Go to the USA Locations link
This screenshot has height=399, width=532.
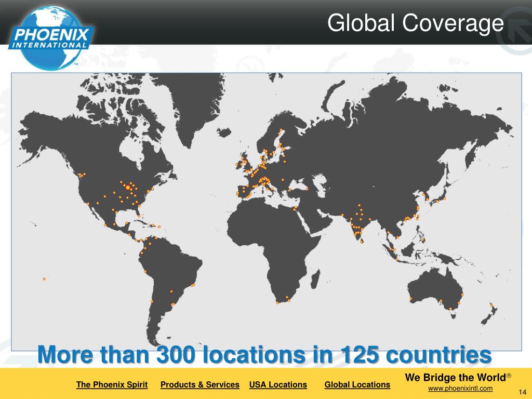pyautogui.click(x=278, y=384)
